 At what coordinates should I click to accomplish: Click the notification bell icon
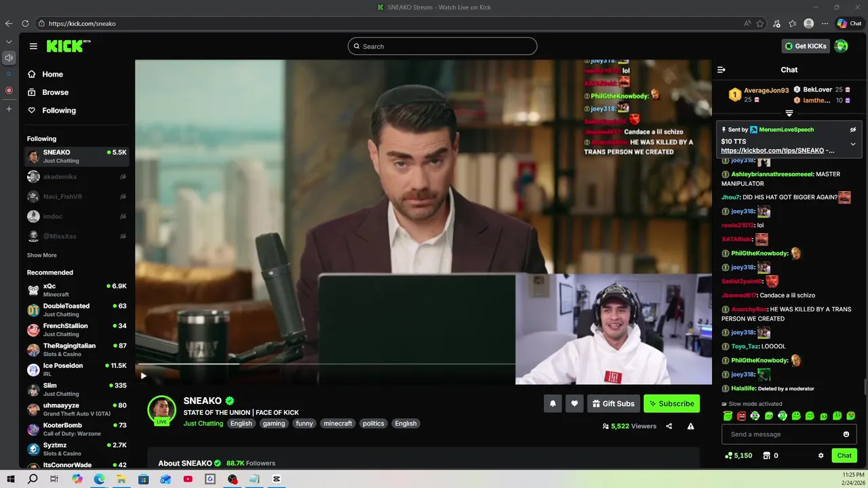coord(553,403)
